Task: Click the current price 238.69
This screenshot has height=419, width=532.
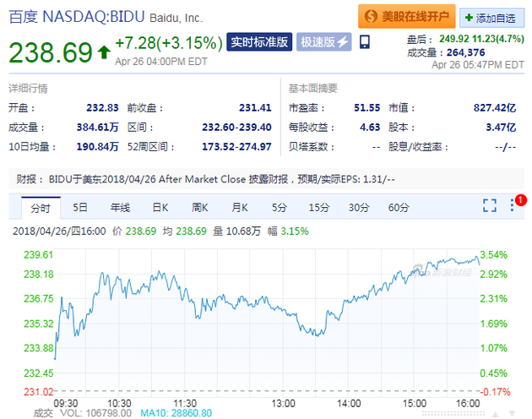Action: (x=51, y=52)
